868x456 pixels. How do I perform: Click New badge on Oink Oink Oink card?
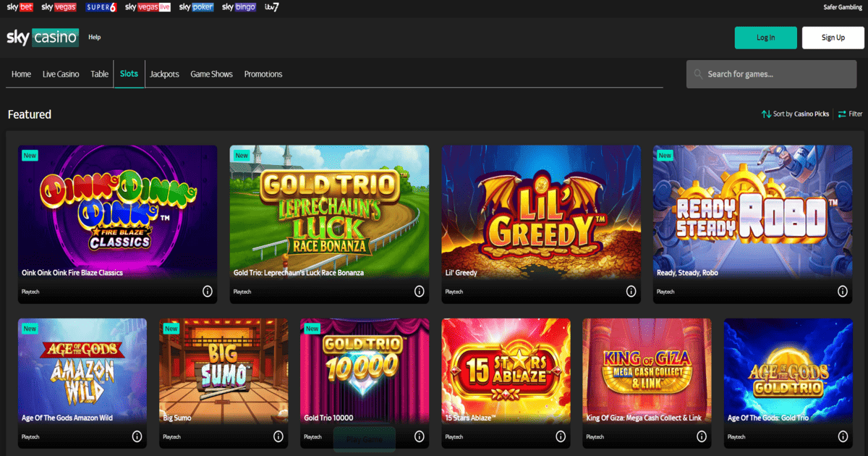point(30,155)
